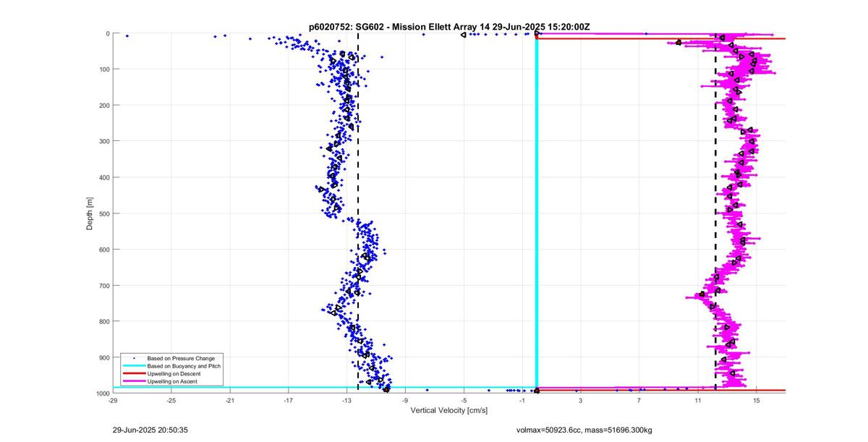Click x-axis tick label '-9'

(405, 399)
